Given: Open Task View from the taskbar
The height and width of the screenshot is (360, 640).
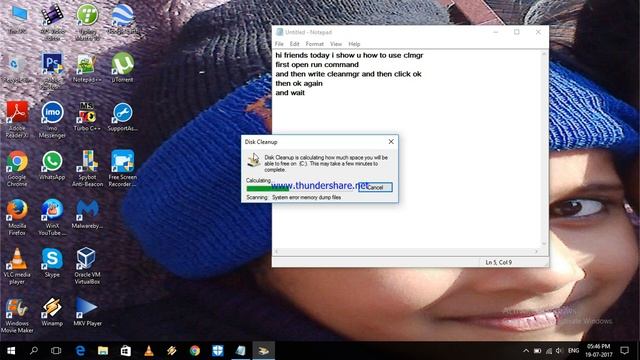Looking at the screenshot, I should coord(56,351).
